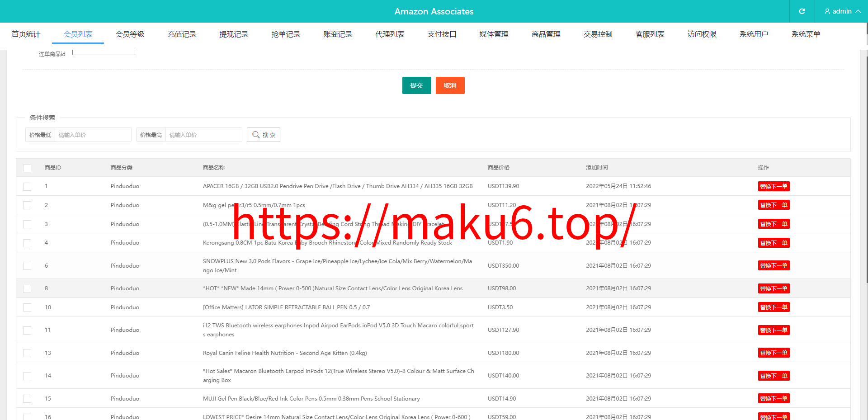Click the magnifier icon in the search button
Image resolution: width=868 pixels, height=420 pixels.
256,135
